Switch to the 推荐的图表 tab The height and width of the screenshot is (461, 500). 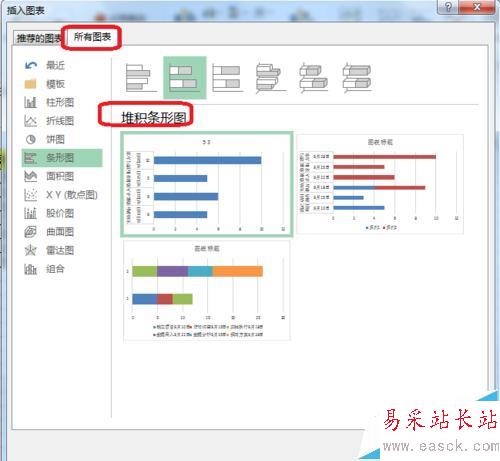(x=39, y=38)
